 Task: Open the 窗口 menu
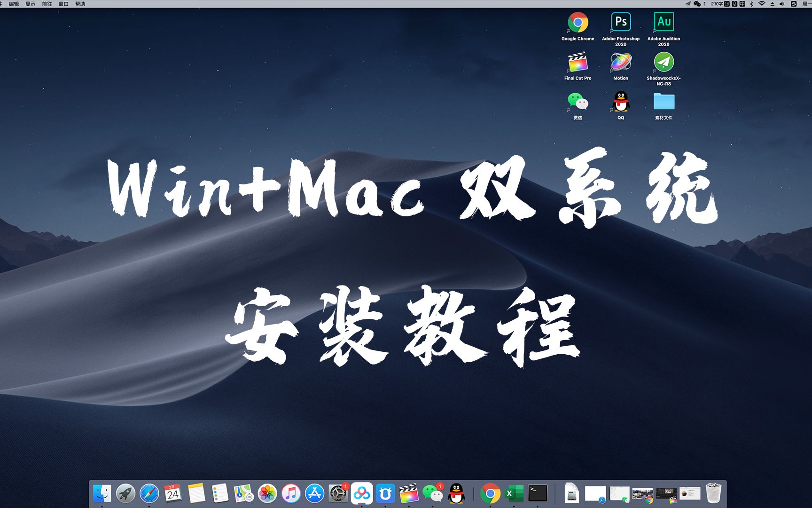(x=63, y=4)
